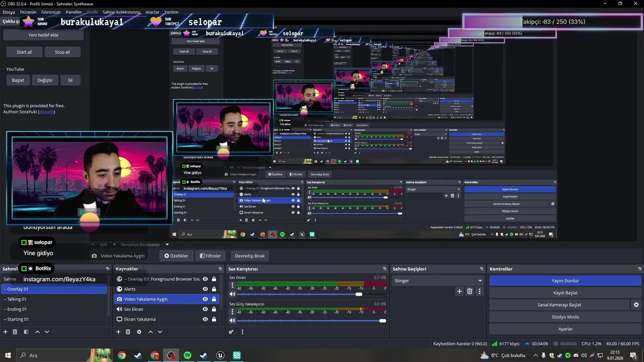
Task: Open the Dosya menu
Action: [9, 12]
